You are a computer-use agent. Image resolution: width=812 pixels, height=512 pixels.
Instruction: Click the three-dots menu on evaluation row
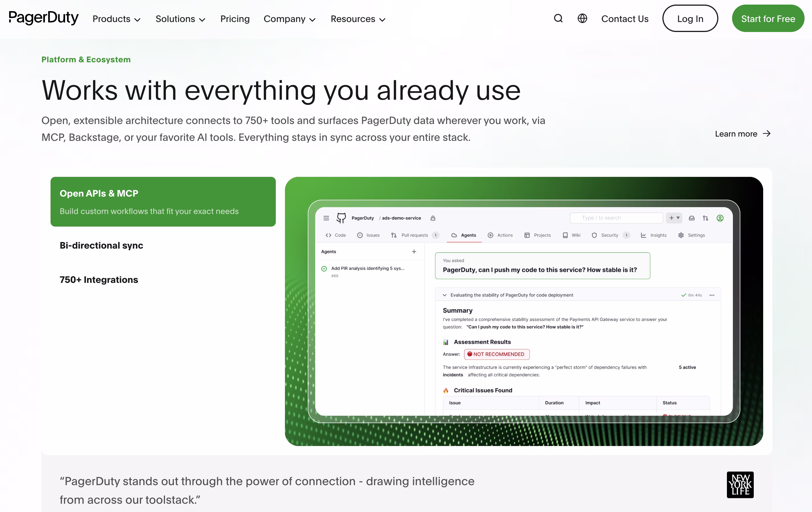[712, 295]
